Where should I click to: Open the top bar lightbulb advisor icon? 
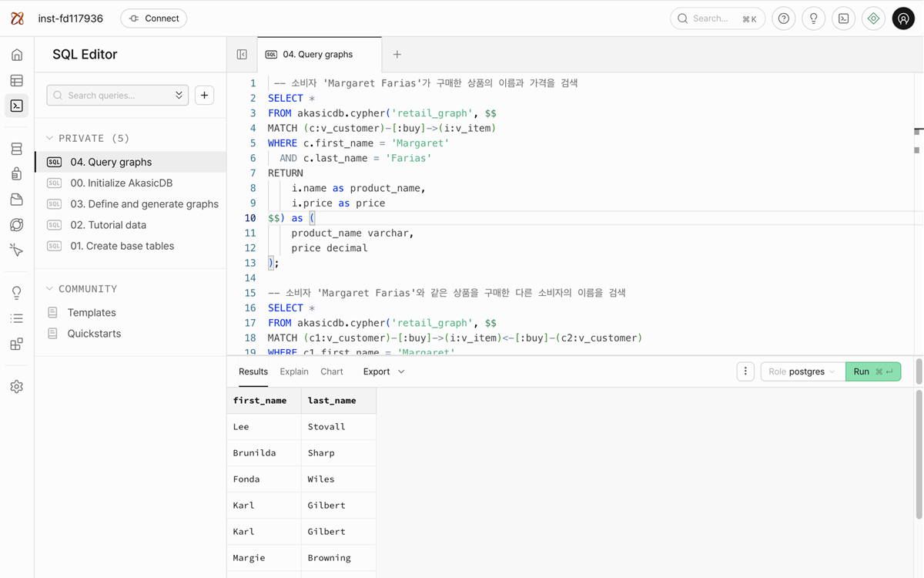coord(814,18)
